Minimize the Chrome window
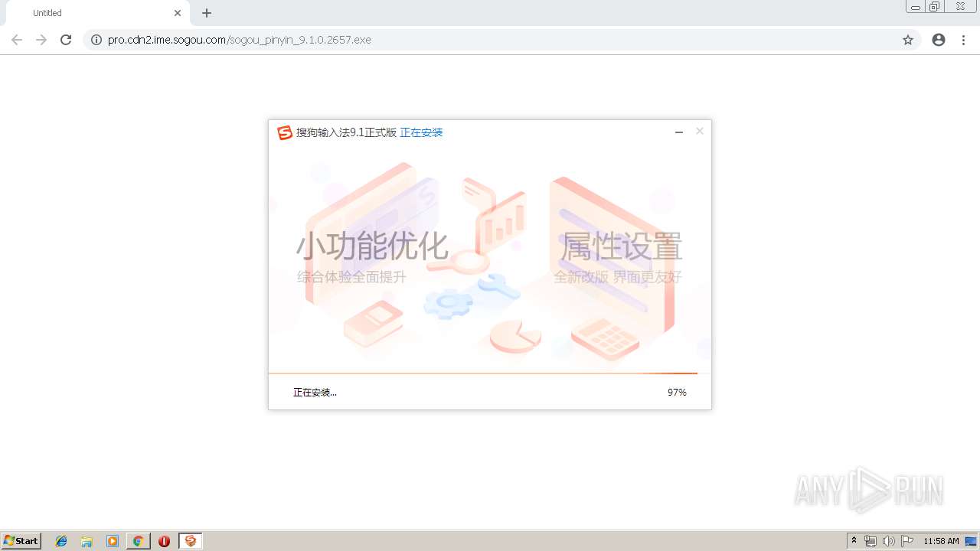 915,7
